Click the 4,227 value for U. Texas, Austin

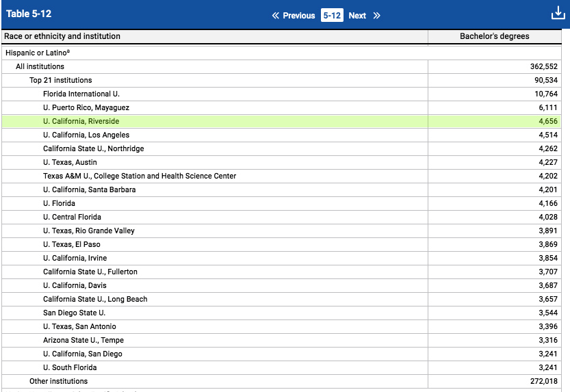point(548,162)
